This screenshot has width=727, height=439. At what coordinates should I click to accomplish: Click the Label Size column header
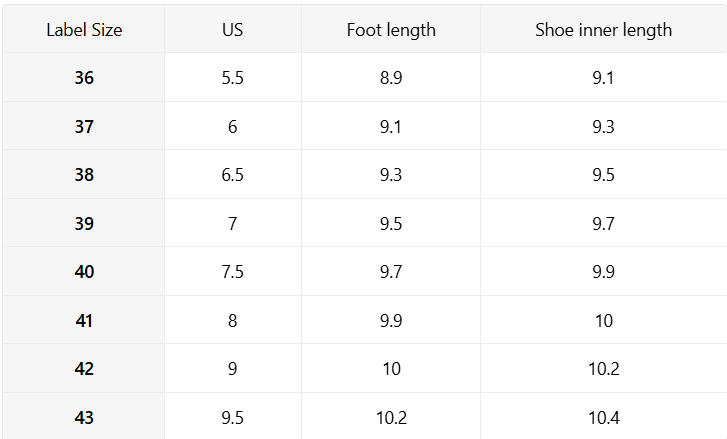point(84,30)
